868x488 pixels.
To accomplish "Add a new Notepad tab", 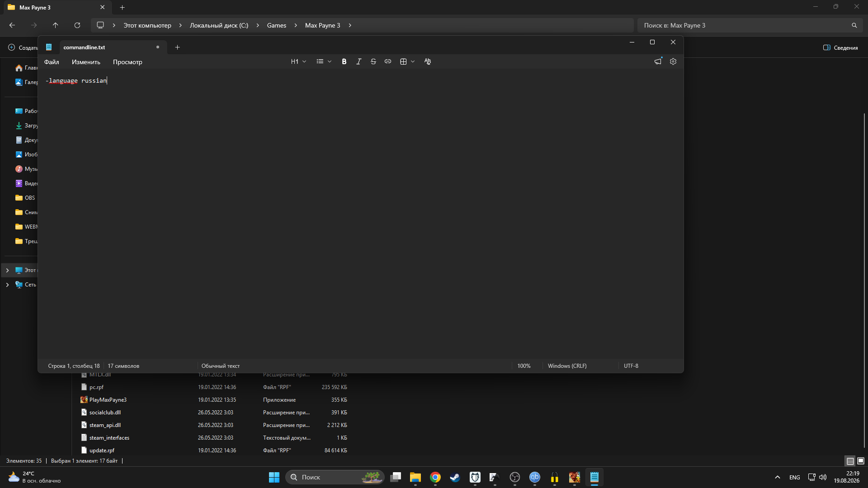I will [177, 47].
